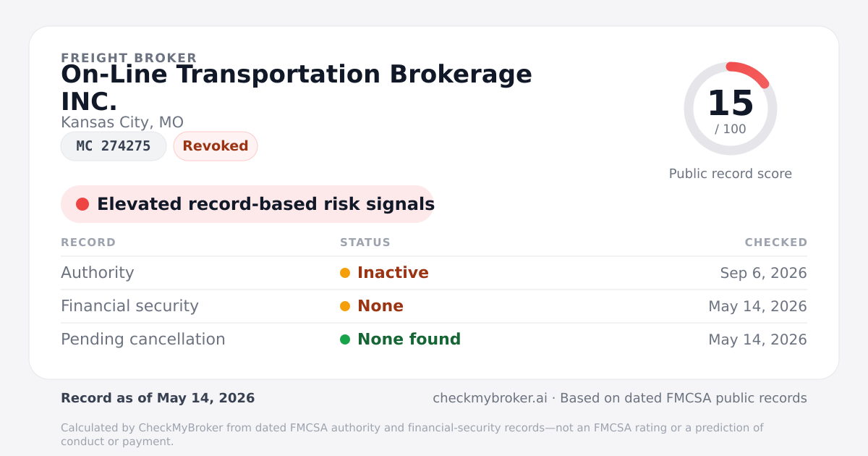Select the MC 274275 badge

[114, 146]
